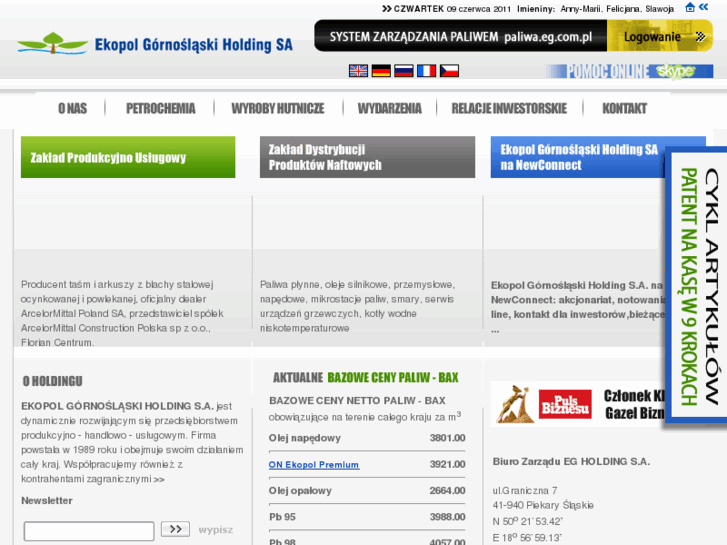This screenshot has width=727, height=545.
Task: Open the RELACJE INWESTORSKIE menu
Action: 509,109
